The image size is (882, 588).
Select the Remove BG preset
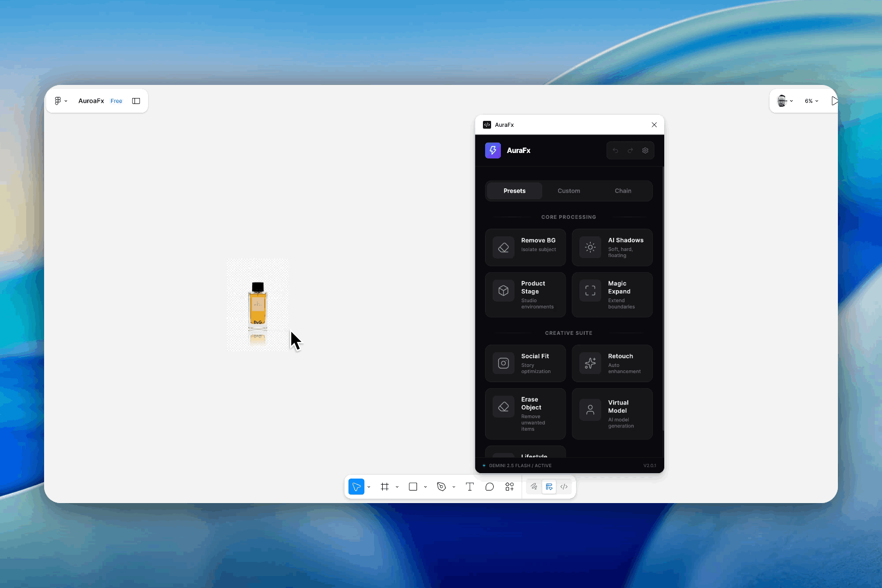click(x=525, y=247)
